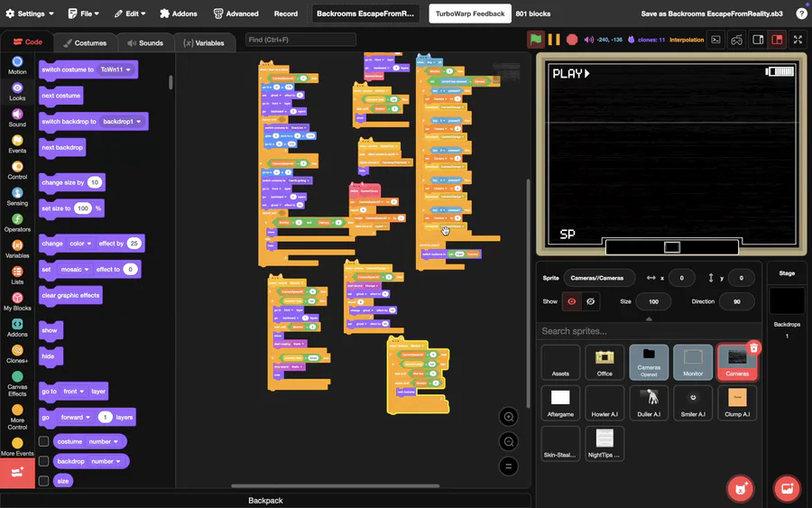
Task: Edit the project title field
Action: pyautogui.click(x=365, y=14)
